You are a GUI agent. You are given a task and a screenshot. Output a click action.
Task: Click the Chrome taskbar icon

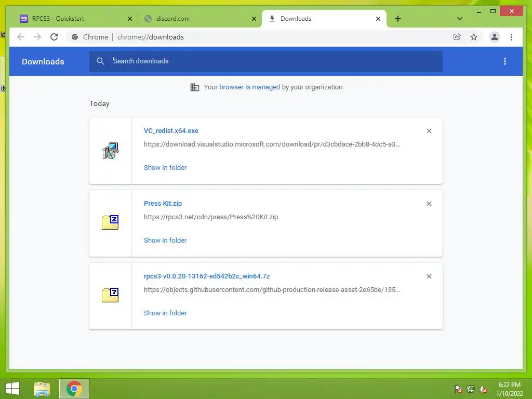(x=74, y=389)
